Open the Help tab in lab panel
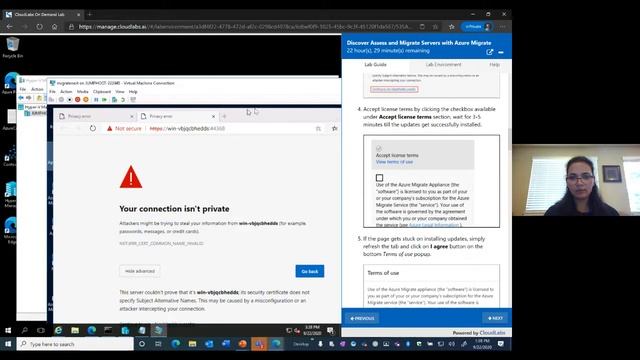Screen dimensions: 640x360 click(x=494, y=64)
